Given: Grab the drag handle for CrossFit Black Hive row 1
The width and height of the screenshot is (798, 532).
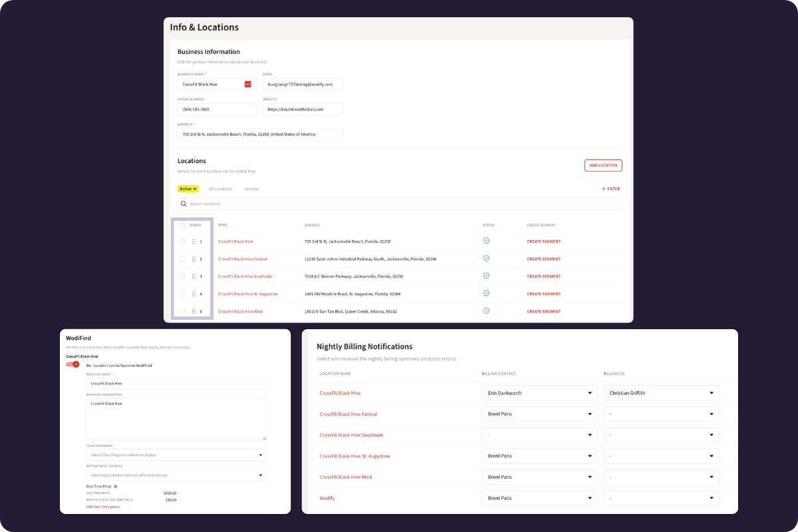Looking at the screenshot, I should click(x=194, y=241).
